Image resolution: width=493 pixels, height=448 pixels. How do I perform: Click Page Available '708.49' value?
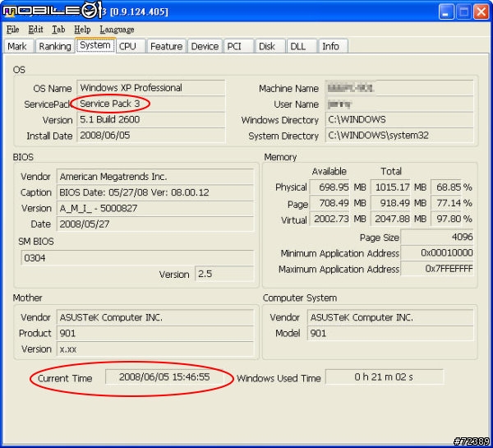tap(329, 203)
